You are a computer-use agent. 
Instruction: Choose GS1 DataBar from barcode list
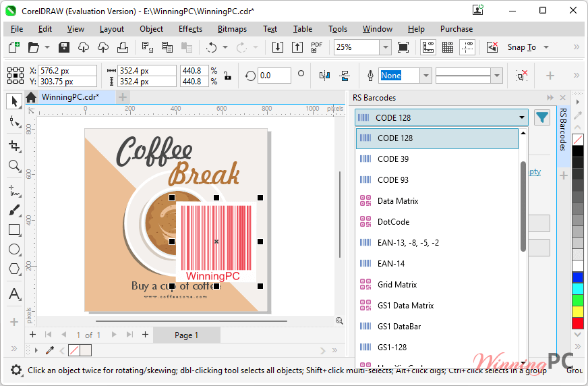pos(437,327)
